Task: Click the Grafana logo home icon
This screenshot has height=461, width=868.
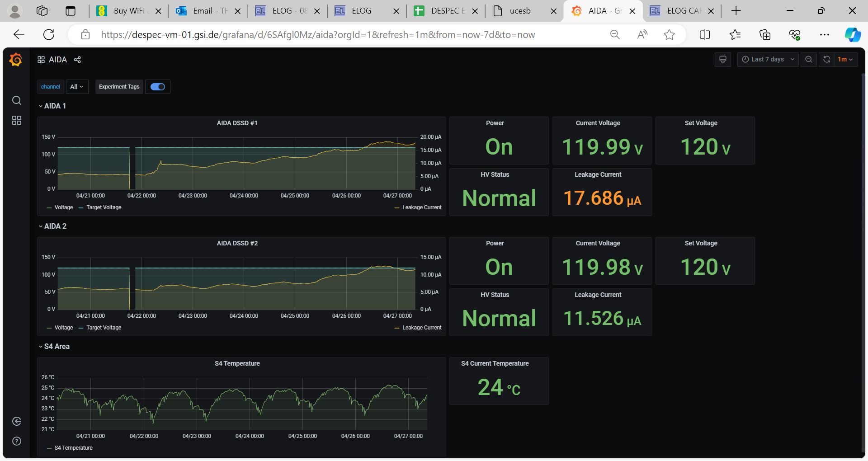Action: pos(16,60)
